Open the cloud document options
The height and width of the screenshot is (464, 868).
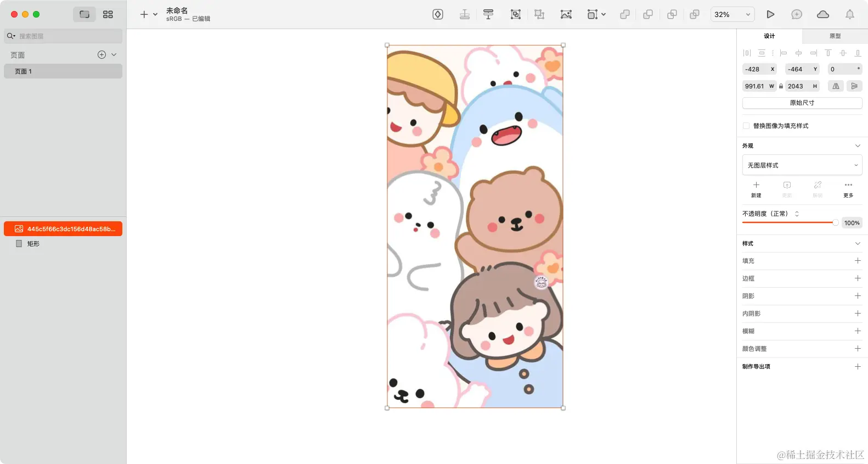pyautogui.click(x=823, y=14)
